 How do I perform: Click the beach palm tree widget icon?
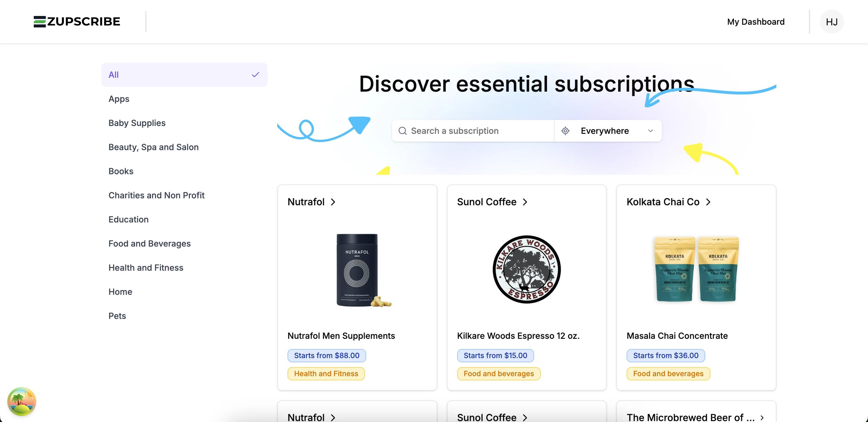[x=22, y=401]
